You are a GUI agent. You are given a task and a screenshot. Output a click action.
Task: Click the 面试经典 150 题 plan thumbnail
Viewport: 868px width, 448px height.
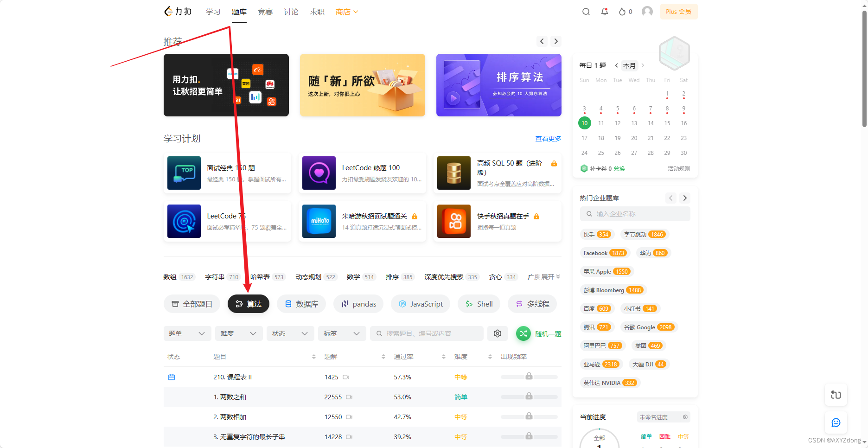click(184, 173)
